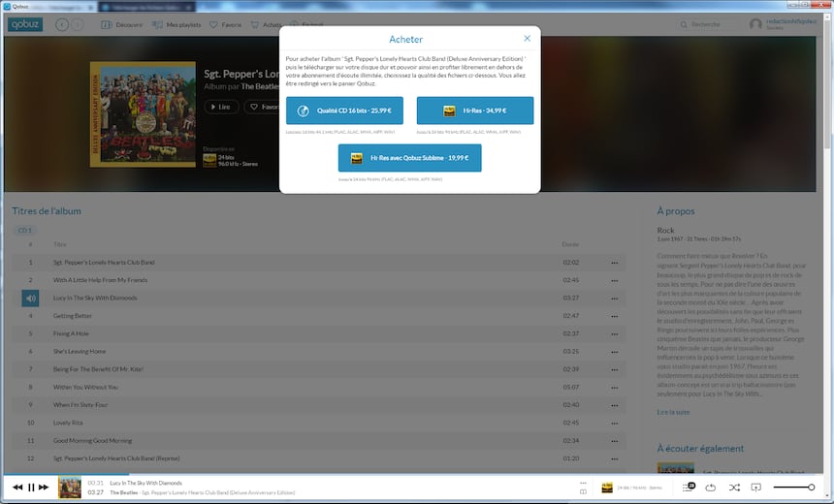This screenshot has height=504, width=834.
Task: Adjust the volume slider
Action: [x=793, y=488]
